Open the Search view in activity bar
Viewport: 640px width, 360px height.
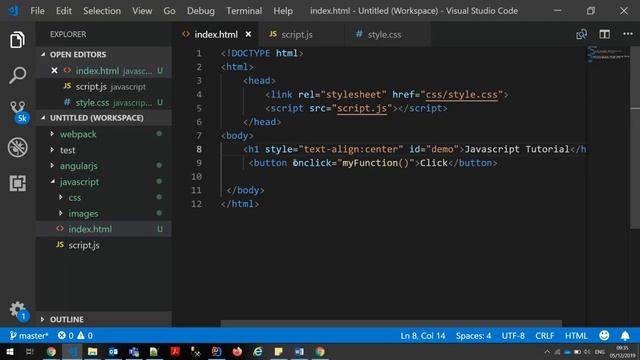[x=17, y=75]
